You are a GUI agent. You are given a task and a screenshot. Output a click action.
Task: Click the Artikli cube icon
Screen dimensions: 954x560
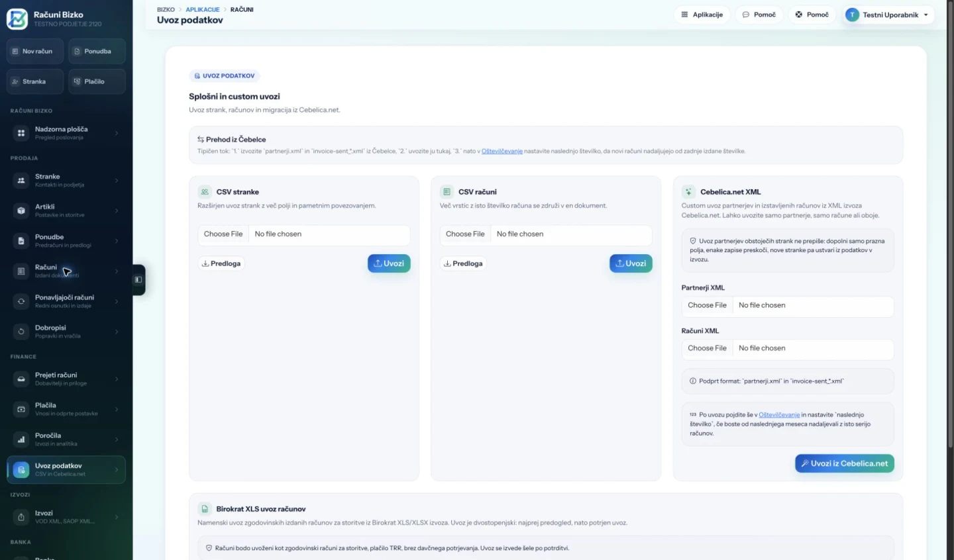(21, 210)
